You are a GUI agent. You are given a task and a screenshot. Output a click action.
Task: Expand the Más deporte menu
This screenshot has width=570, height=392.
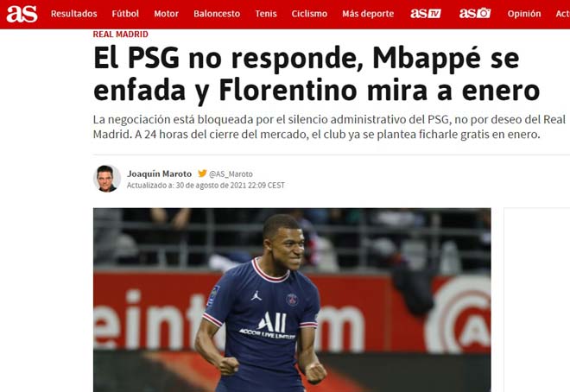click(368, 14)
